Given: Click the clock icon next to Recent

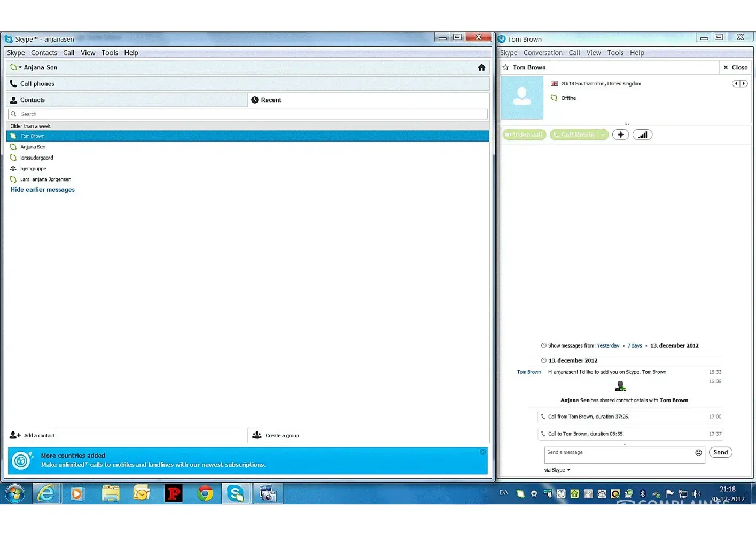Looking at the screenshot, I should click(255, 100).
